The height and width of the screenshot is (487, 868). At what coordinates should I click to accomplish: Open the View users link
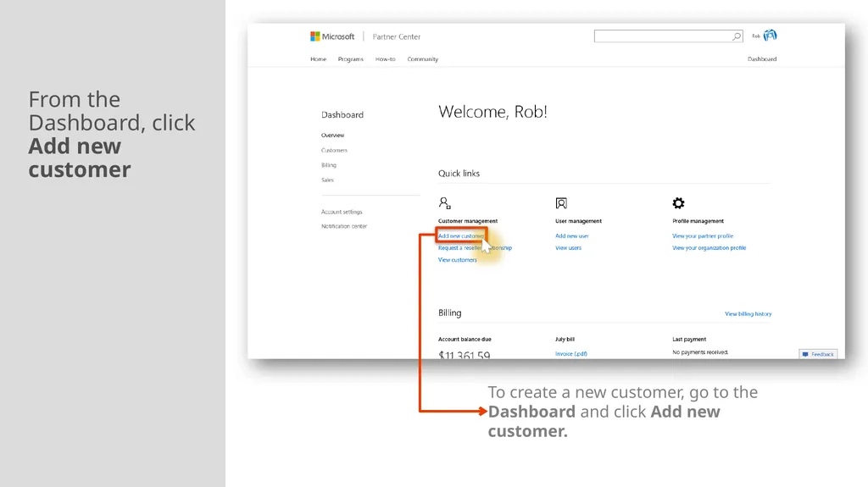[x=568, y=248]
